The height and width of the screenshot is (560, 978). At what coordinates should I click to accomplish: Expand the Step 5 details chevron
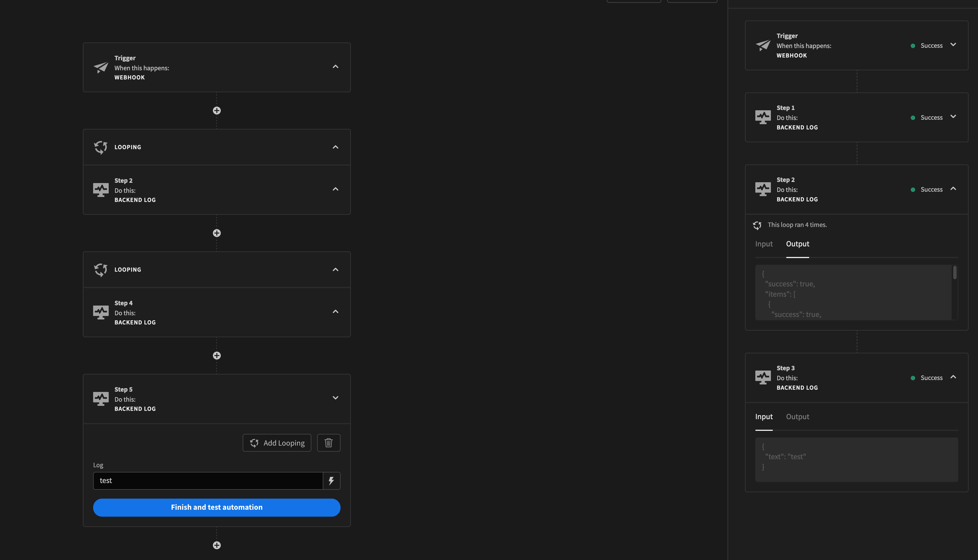coord(335,398)
